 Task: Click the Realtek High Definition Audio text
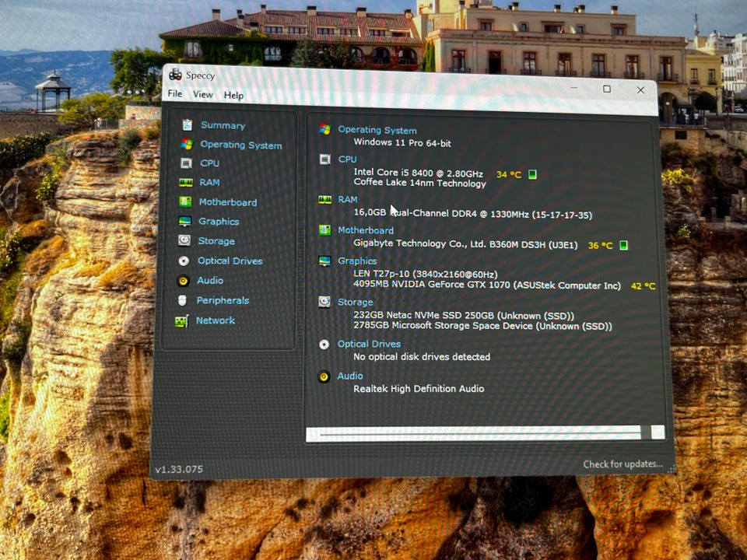(419, 389)
